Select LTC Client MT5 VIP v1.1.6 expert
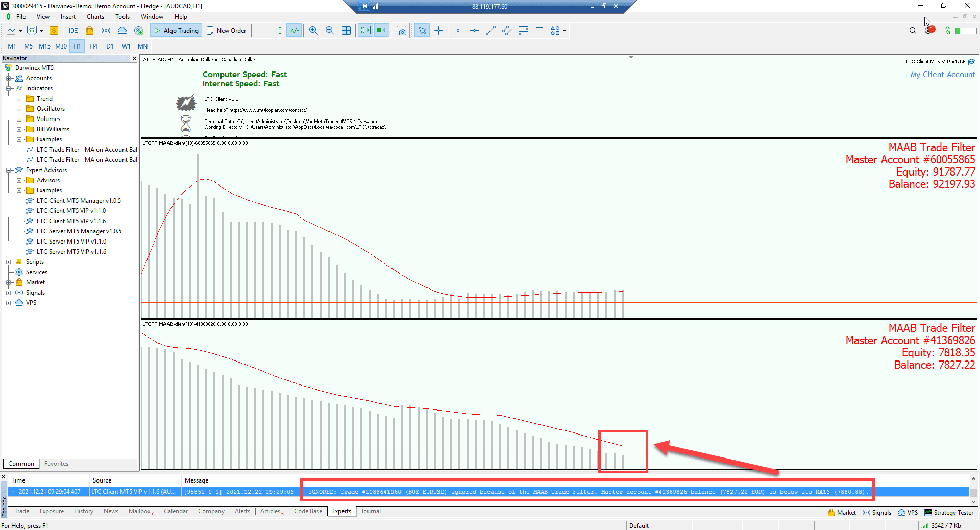The height and width of the screenshot is (530, 980). click(71, 221)
